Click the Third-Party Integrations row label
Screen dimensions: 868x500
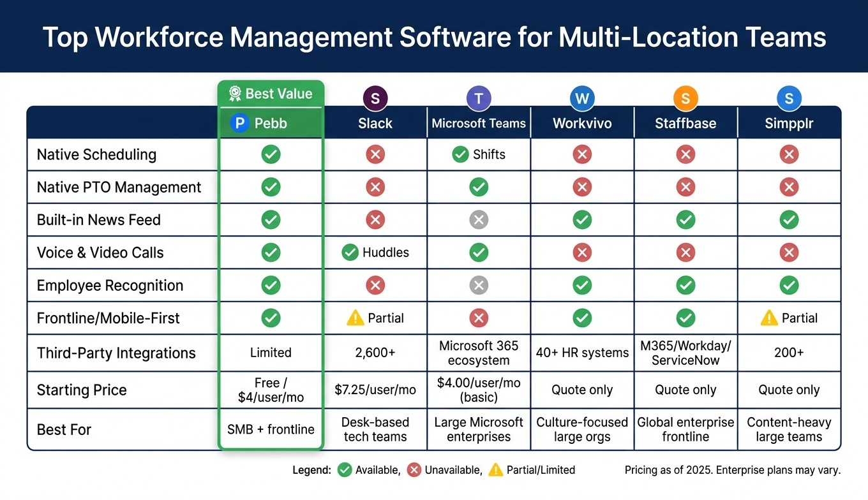(x=116, y=353)
